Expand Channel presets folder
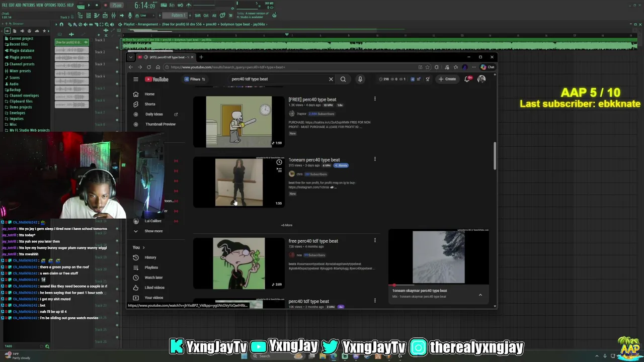 22,64
